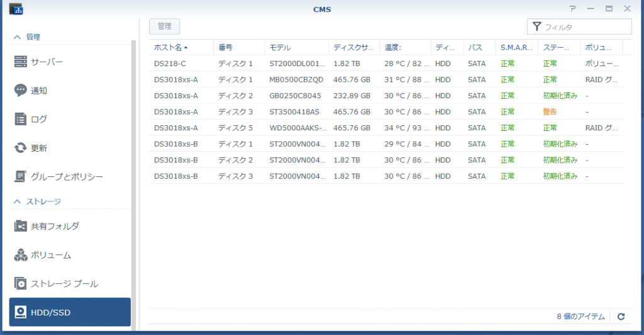Open the 共有フォルダ shared folder icon
The height and width of the screenshot is (335, 644).
point(20,225)
